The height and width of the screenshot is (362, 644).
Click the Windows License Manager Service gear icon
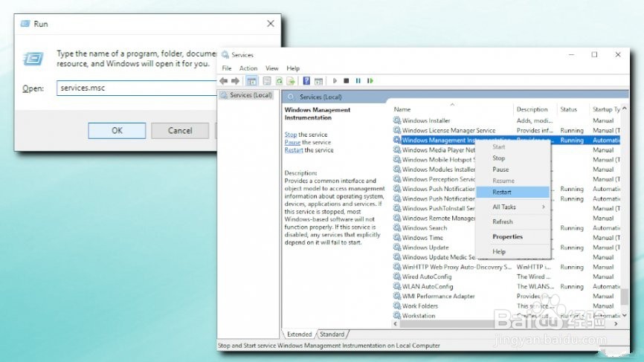397,130
